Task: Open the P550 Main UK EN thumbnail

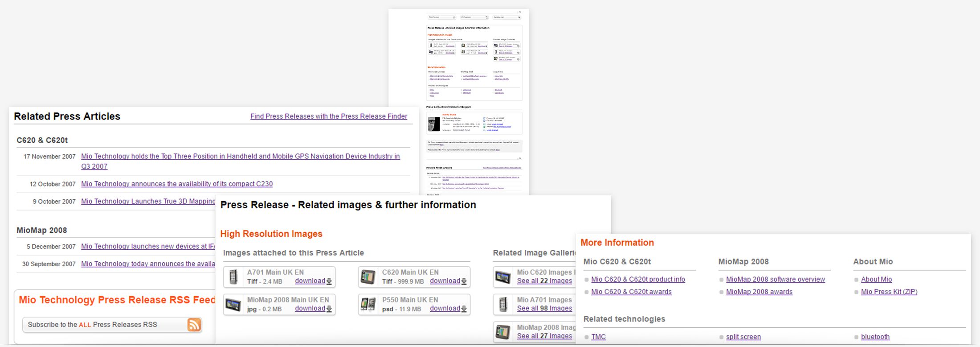Action: pyautogui.click(x=368, y=305)
